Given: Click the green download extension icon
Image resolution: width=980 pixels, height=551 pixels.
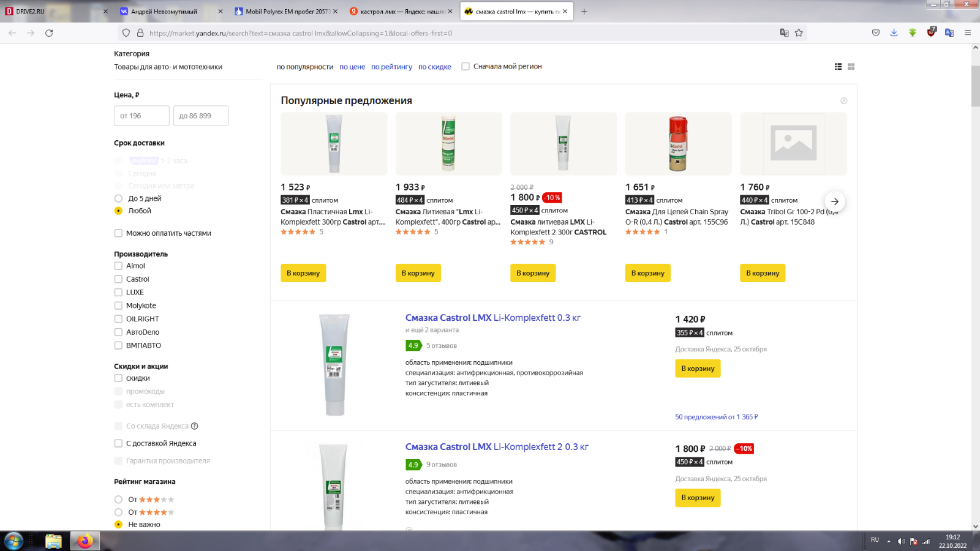Looking at the screenshot, I should (x=913, y=33).
